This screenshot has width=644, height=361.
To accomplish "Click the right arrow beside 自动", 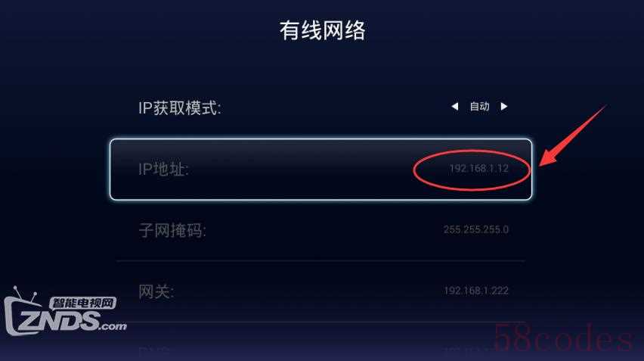I will click(504, 107).
